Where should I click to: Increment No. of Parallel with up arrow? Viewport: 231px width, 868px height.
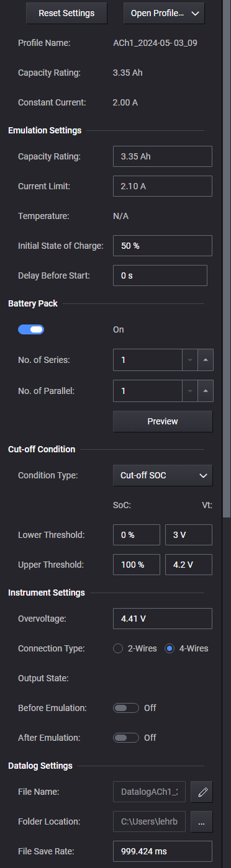(205, 391)
